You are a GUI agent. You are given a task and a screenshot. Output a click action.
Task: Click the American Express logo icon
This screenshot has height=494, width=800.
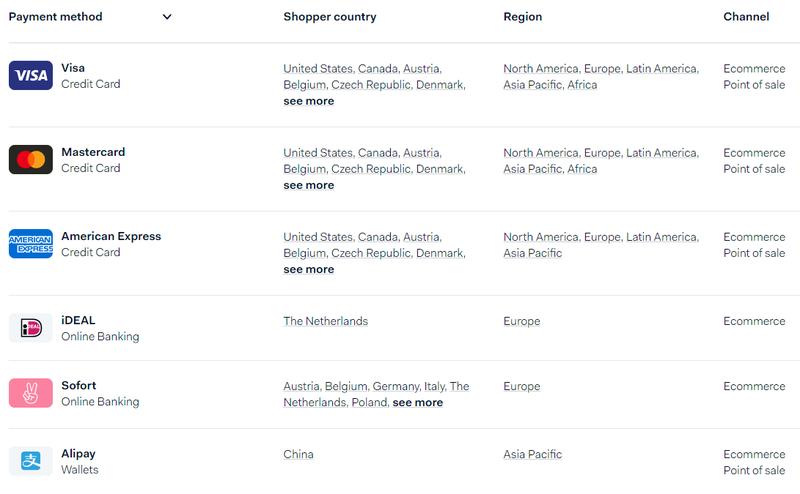coord(30,244)
